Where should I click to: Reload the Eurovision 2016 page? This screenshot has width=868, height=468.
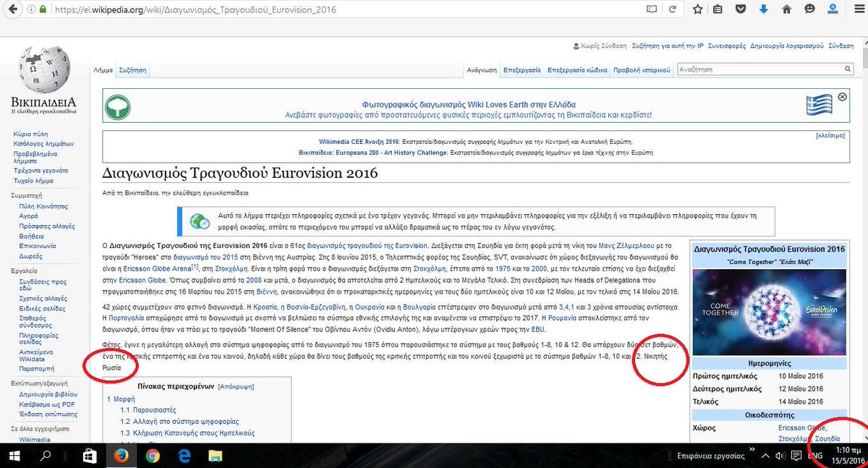point(672,9)
